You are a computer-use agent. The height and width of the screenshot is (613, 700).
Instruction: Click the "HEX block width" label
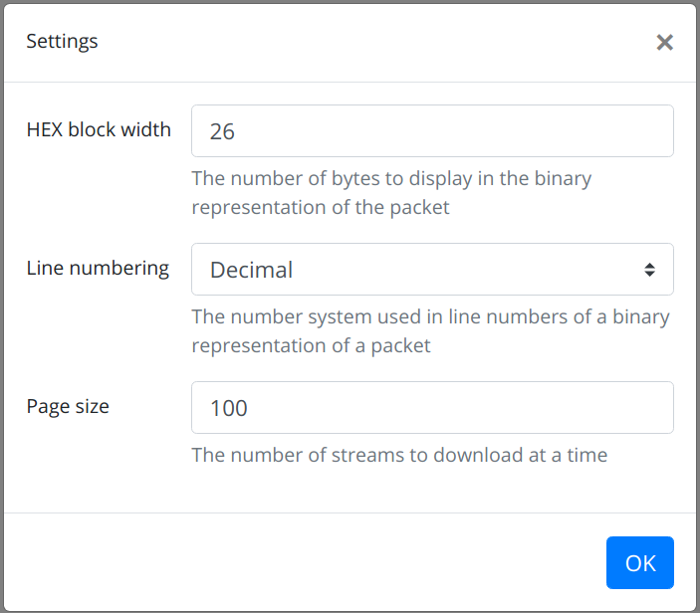99,129
